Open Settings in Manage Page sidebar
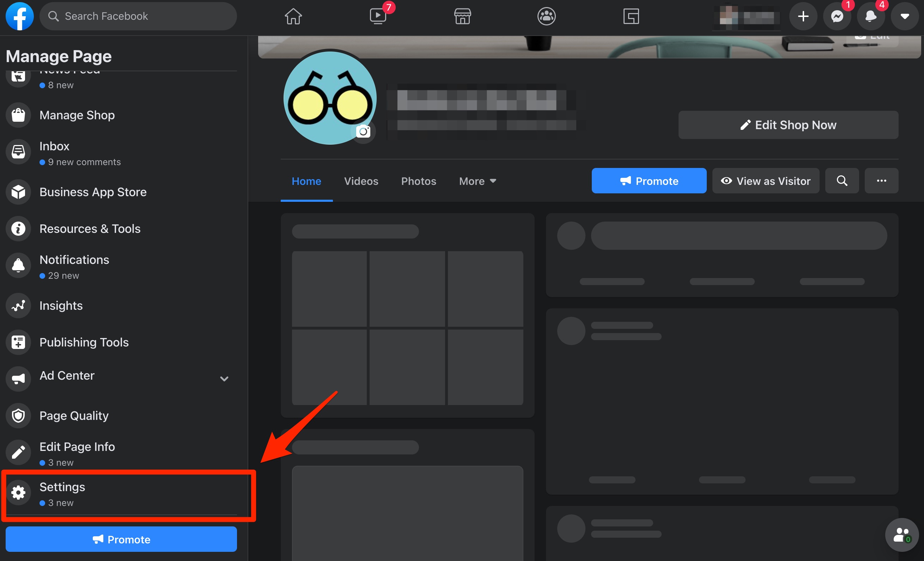Viewport: 924px width, 561px height. coord(62,487)
